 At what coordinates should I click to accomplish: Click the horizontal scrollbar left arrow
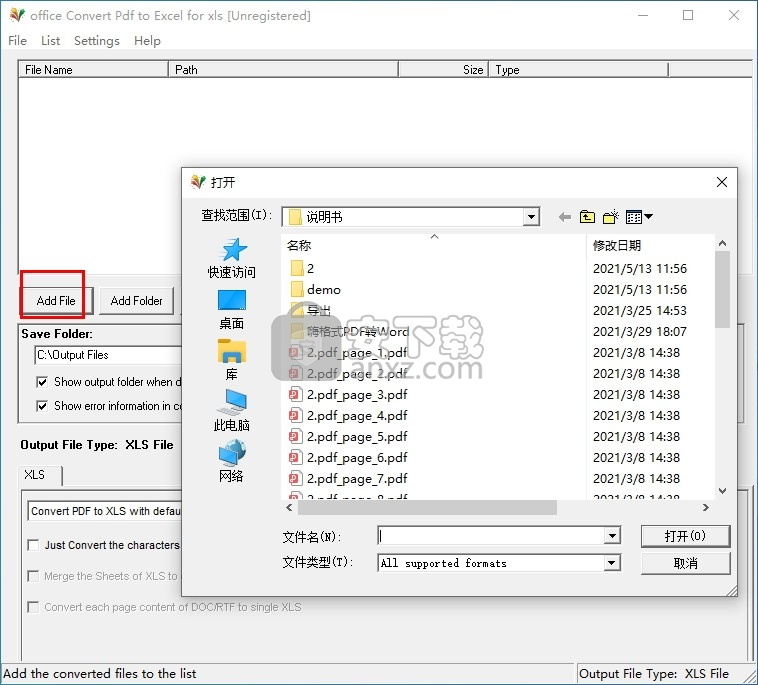point(289,508)
